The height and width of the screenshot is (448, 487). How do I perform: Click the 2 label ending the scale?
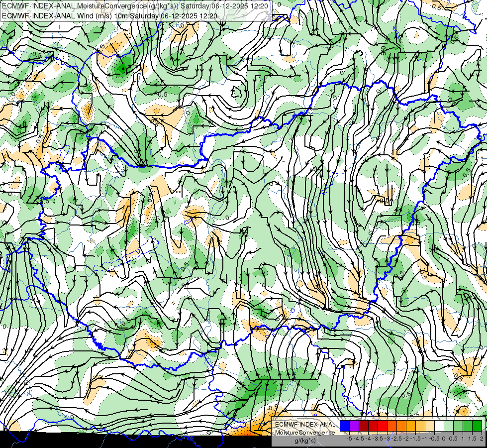tap(482, 439)
